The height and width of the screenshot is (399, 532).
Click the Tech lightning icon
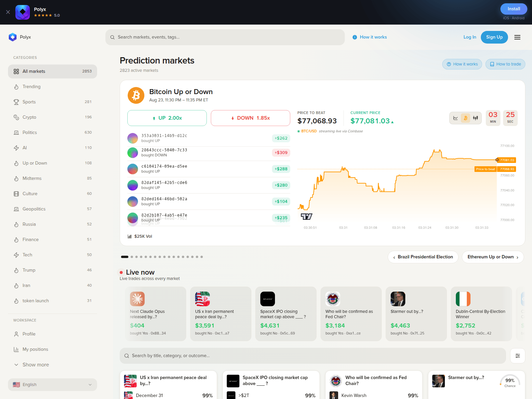(x=16, y=255)
